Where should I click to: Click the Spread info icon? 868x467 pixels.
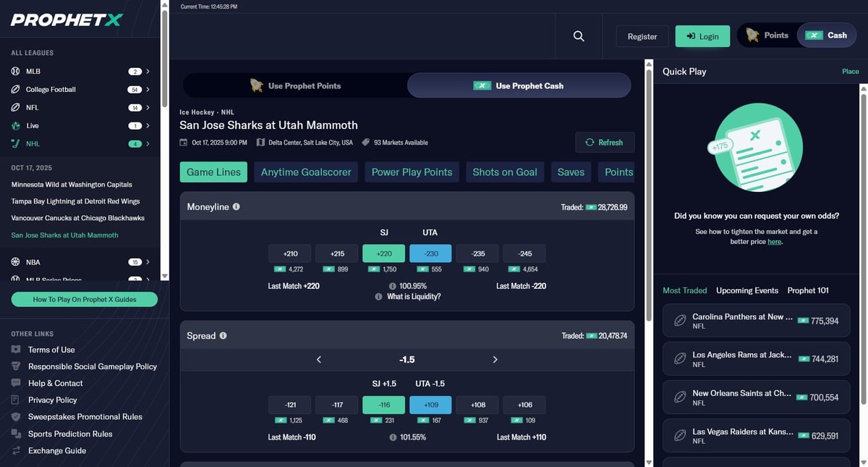[x=223, y=336]
